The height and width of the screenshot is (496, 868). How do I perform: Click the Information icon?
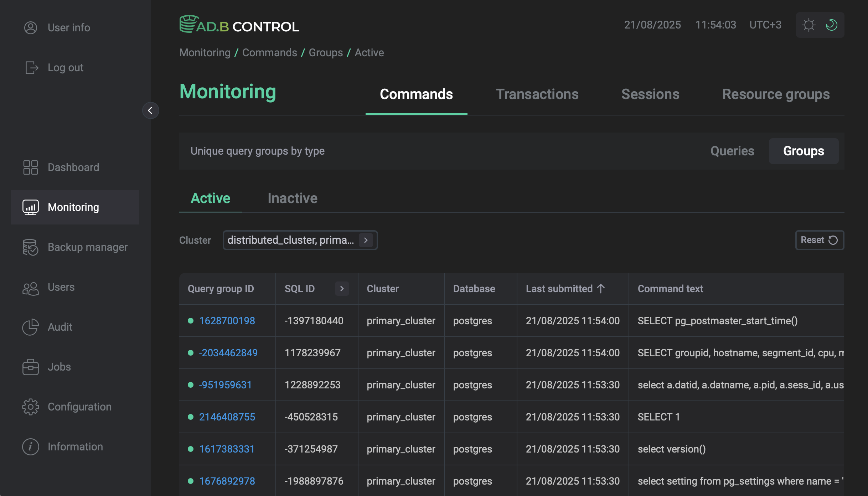pos(30,446)
